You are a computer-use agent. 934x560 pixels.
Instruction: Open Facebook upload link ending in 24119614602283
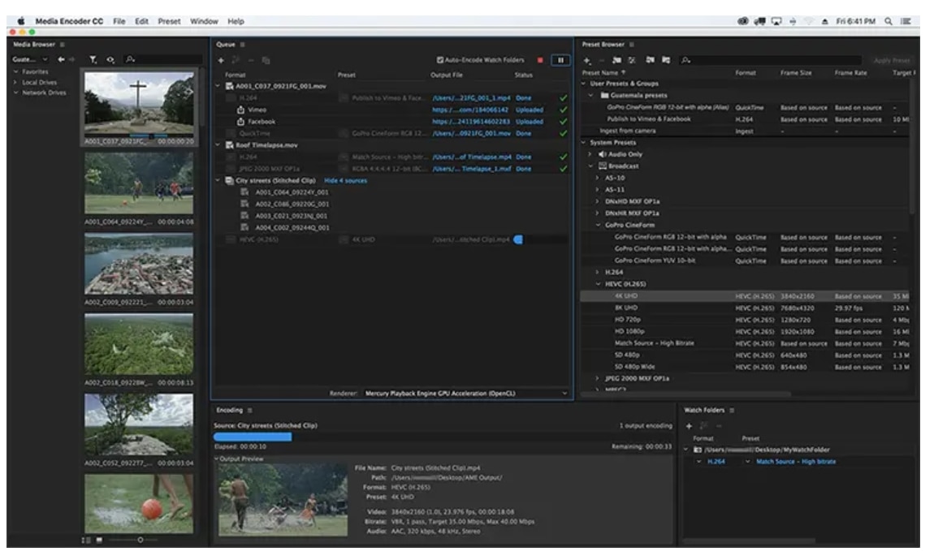pyautogui.click(x=470, y=122)
